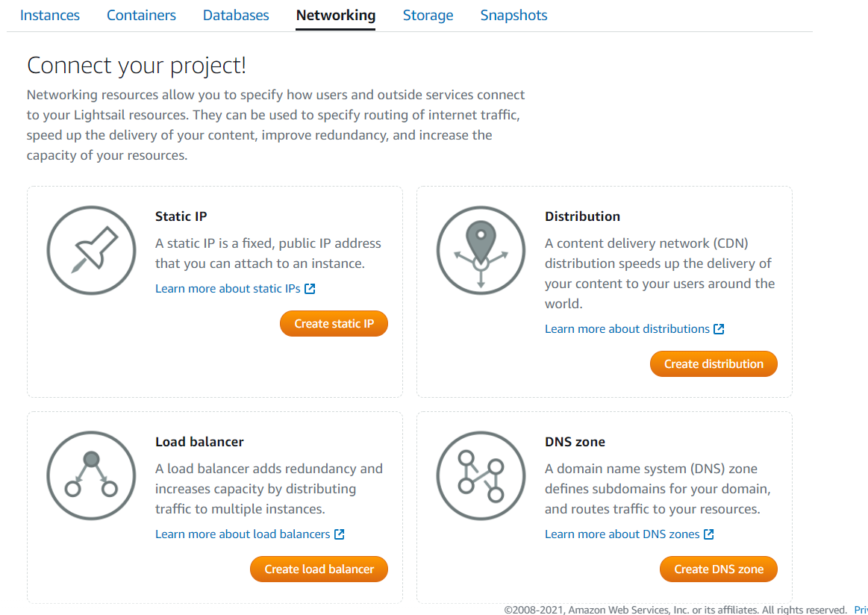
Task: Click external link icon after distributions link
Action: 719,329
